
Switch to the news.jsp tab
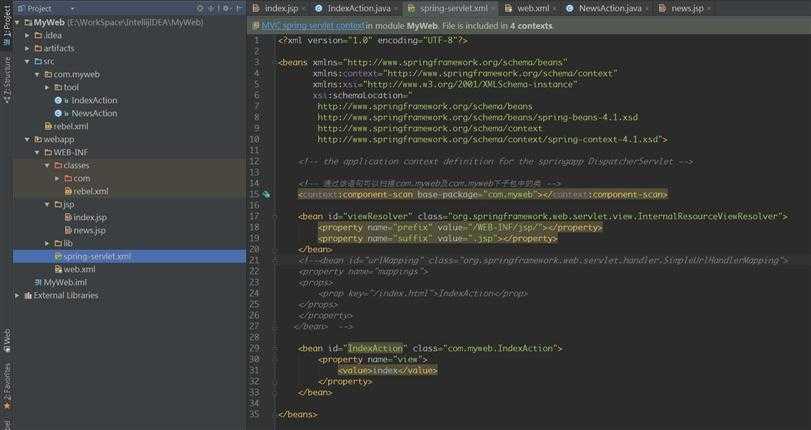click(x=686, y=8)
